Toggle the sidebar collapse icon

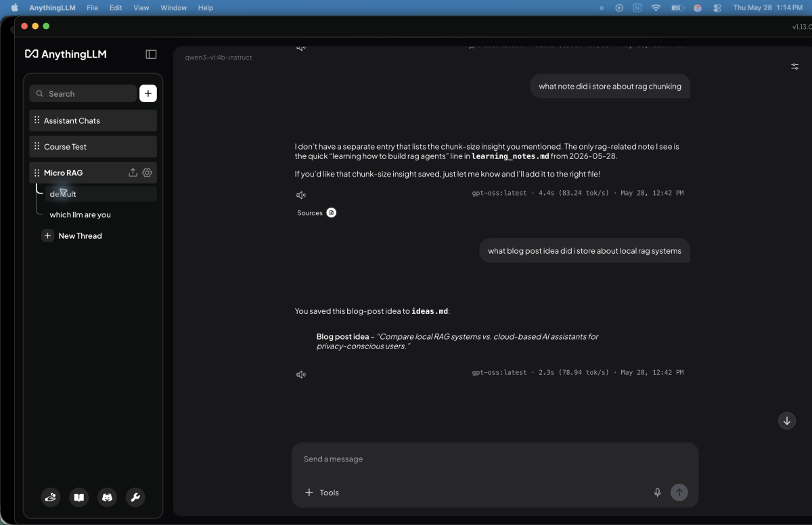[x=151, y=54]
